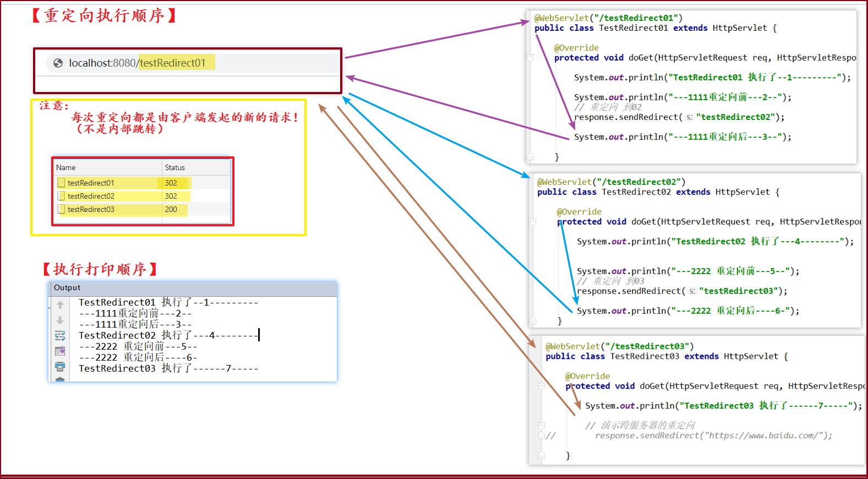Click the testRedirect01 file icon in network list
Screen dimensions: 868x479
tap(61, 183)
